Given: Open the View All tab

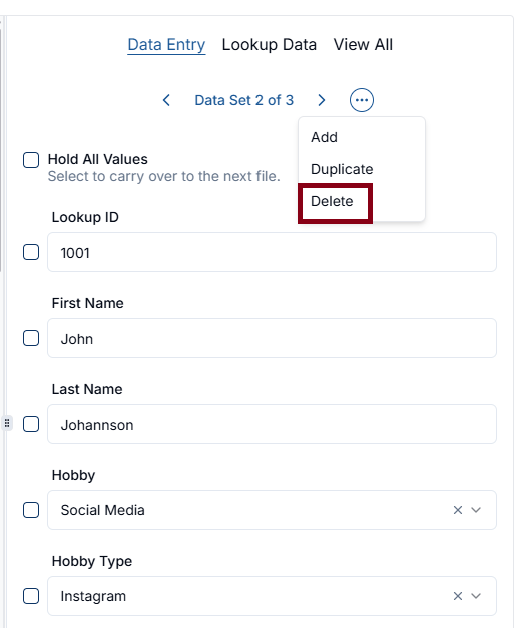Looking at the screenshot, I should [363, 44].
